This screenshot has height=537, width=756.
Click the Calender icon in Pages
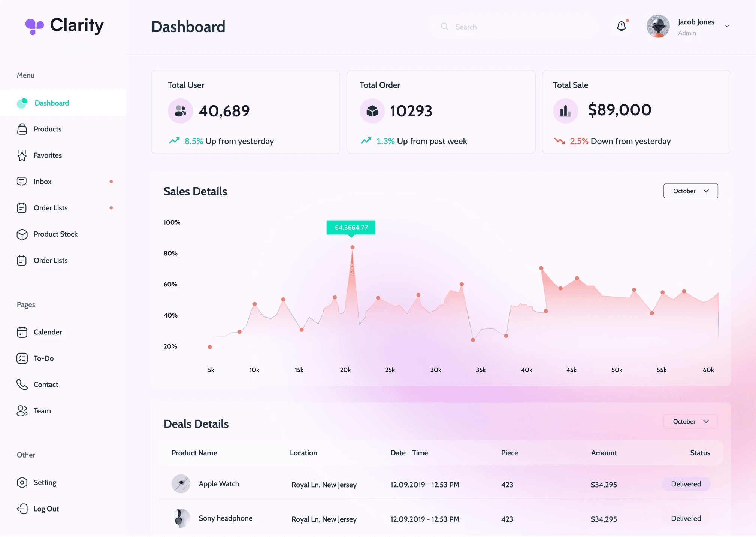click(x=22, y=332)
